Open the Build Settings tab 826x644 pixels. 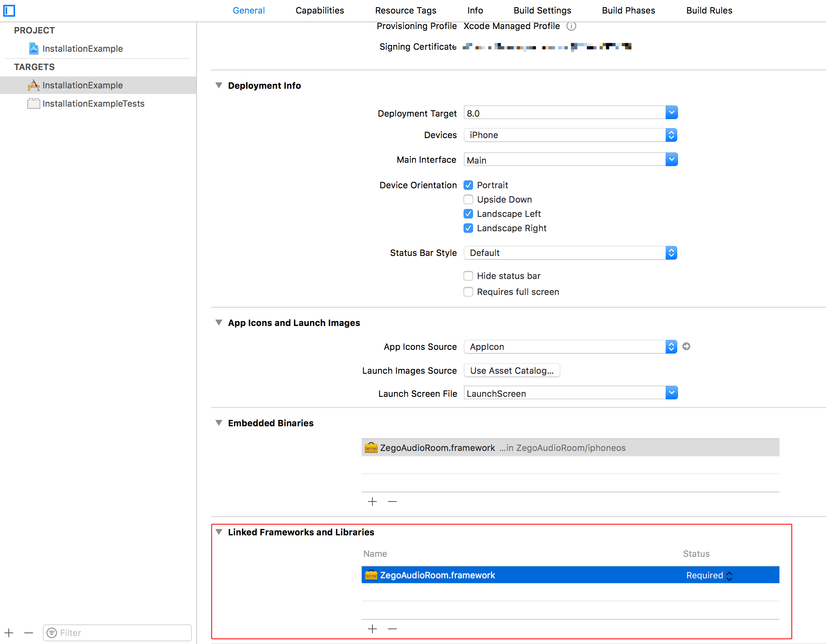[x=542, y=10]
